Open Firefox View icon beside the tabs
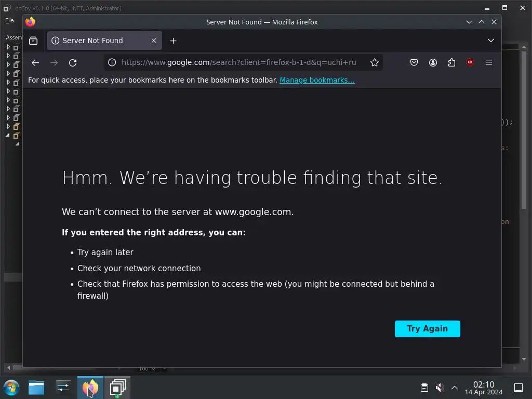The height and width of the screenshot is (399, 532). (x=33, y=41)
